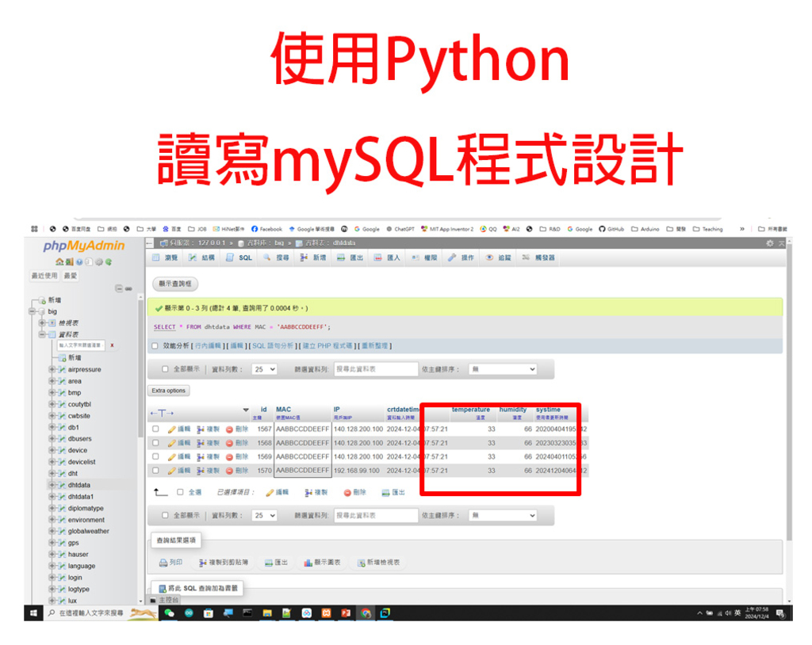Open the lower sort by key dropdown
This screenshot has width=812, height=645.
coord(503,516)
